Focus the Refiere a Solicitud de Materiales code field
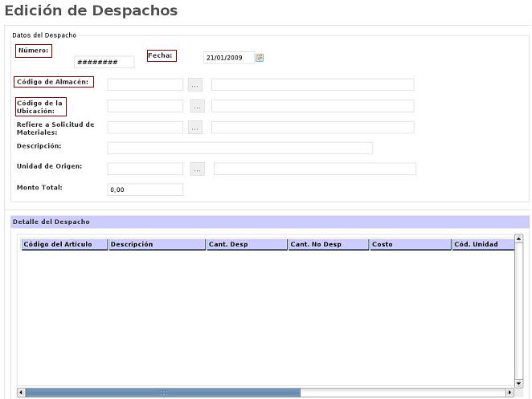532x399 pixels. pyautogui.click(x=145, y=127)
